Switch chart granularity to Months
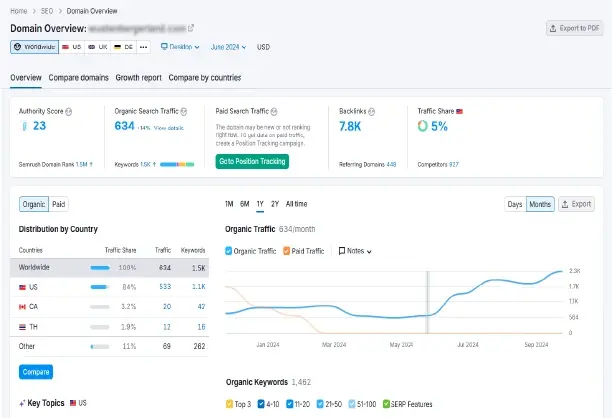 (540, 204)
